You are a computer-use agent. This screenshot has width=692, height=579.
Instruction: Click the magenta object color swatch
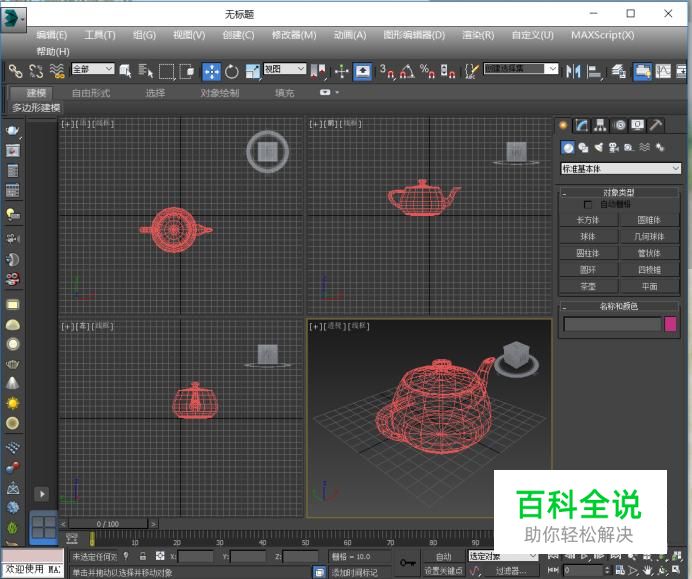tap(670, 324)
